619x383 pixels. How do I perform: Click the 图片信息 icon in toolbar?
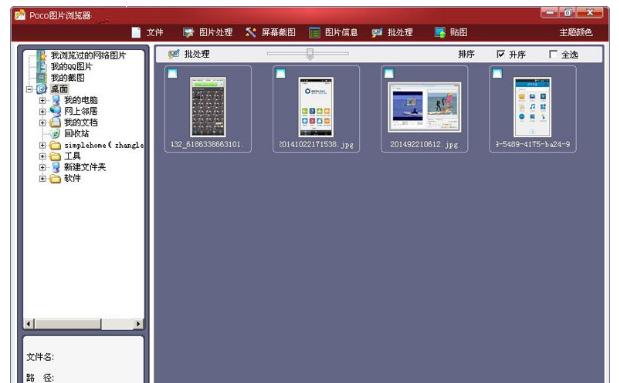point(315,32)
